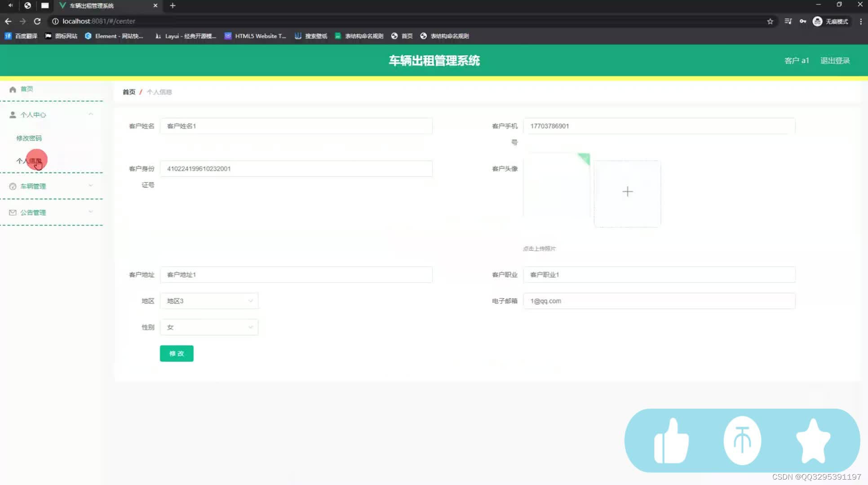Click the thumbs-up like icon
The width and height of the screenshot is (868, 485).
(671, 441)
